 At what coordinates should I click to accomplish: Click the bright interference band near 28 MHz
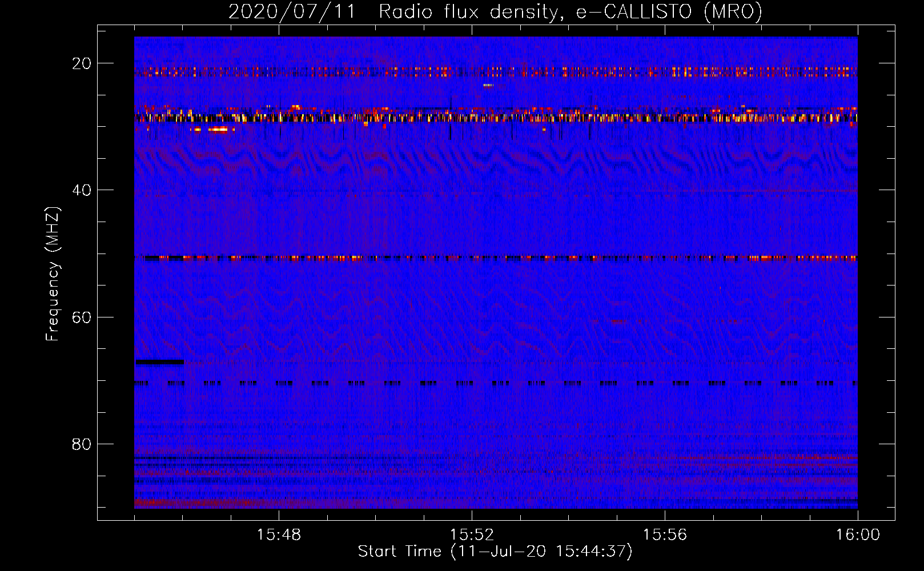(496, 118)
